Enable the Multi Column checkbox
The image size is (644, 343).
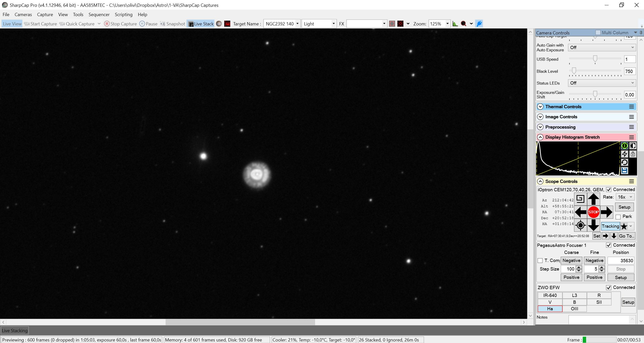pos(598,33)
